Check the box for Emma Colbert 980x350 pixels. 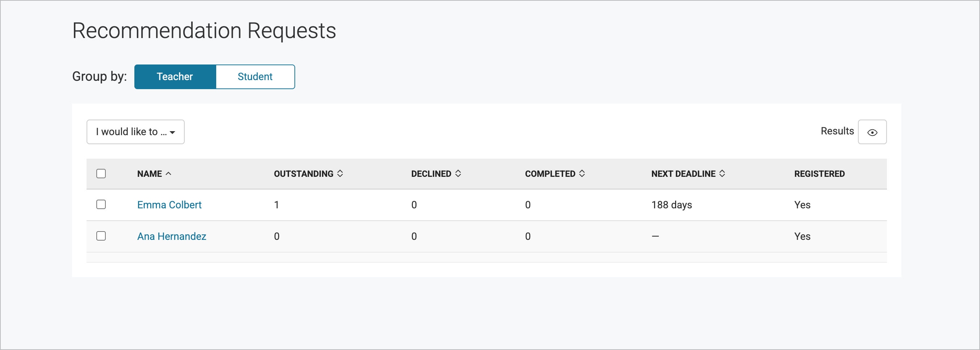101,205
